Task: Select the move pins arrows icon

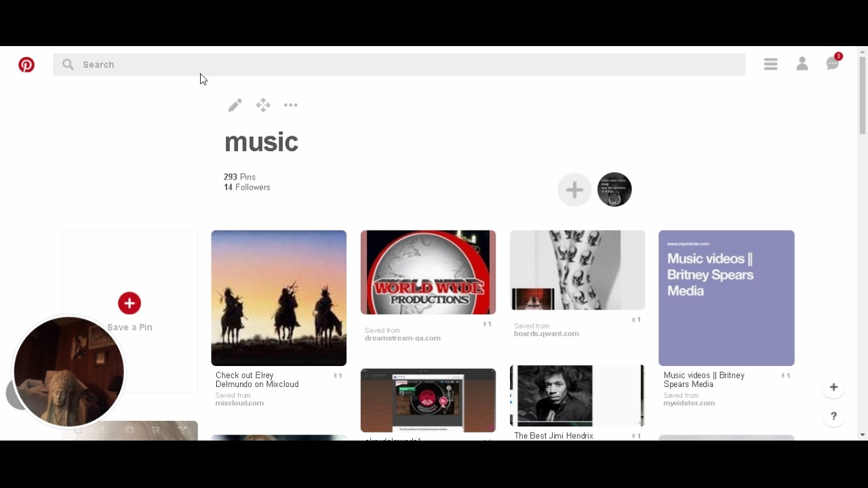Action: (263, 105)
